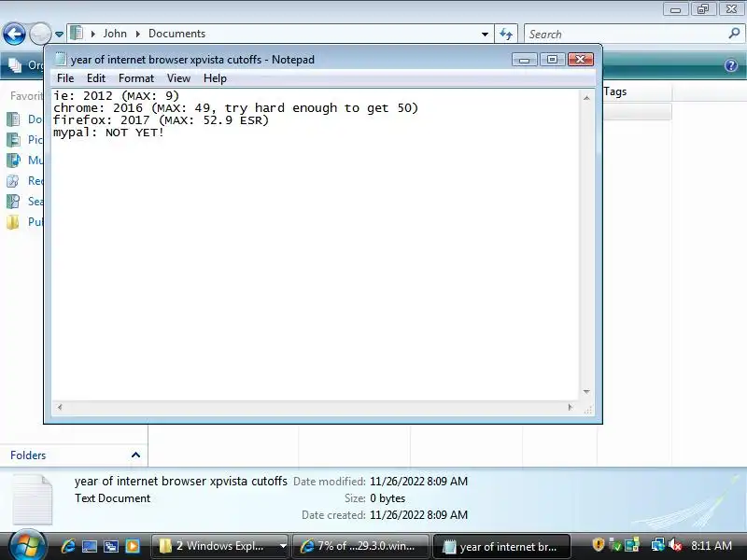Open the recent pages dropdown arrow in Explorer
Screen dimensions: 747x560
59,35
